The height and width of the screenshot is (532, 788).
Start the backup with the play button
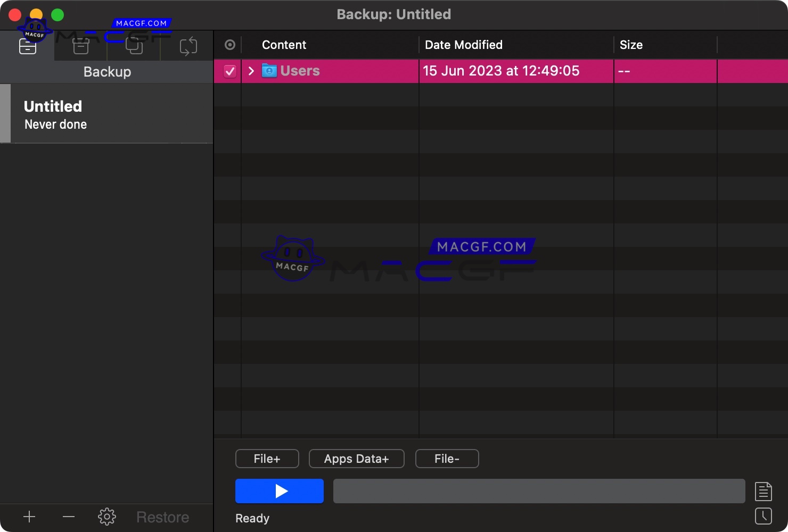click(x=279, y=491)
